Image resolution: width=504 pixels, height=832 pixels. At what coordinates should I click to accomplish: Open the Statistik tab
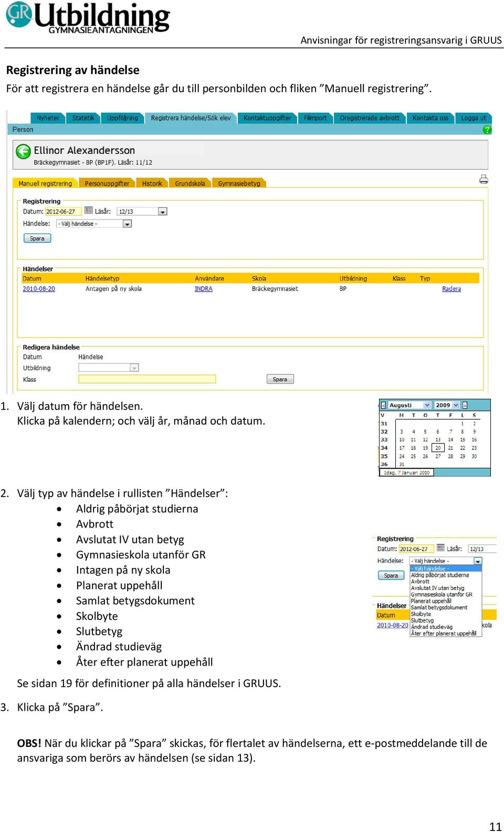[83, 118]
